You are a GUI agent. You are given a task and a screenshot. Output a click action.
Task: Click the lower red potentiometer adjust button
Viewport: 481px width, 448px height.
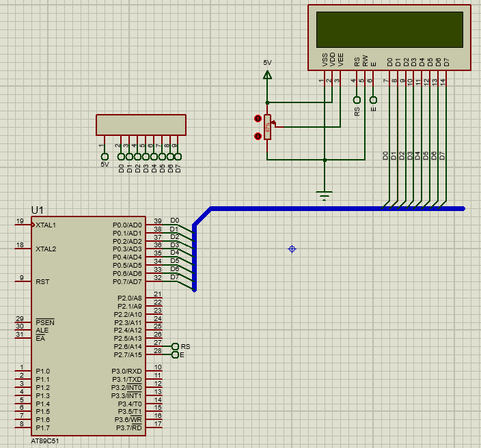tap(258, 136)
